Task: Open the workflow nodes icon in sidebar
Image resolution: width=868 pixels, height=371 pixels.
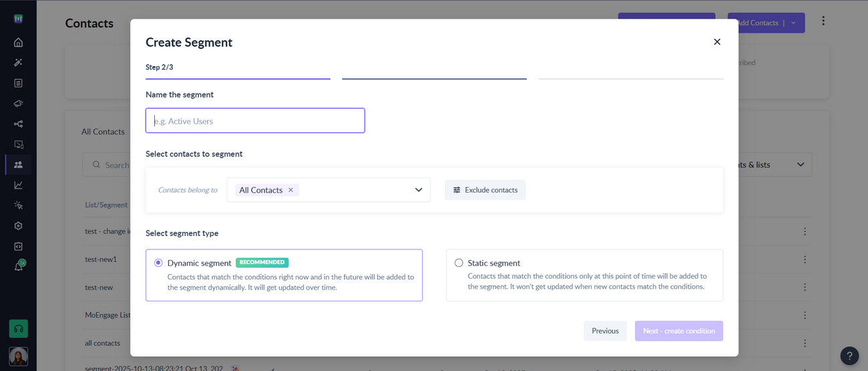Action: coord(18,124)
